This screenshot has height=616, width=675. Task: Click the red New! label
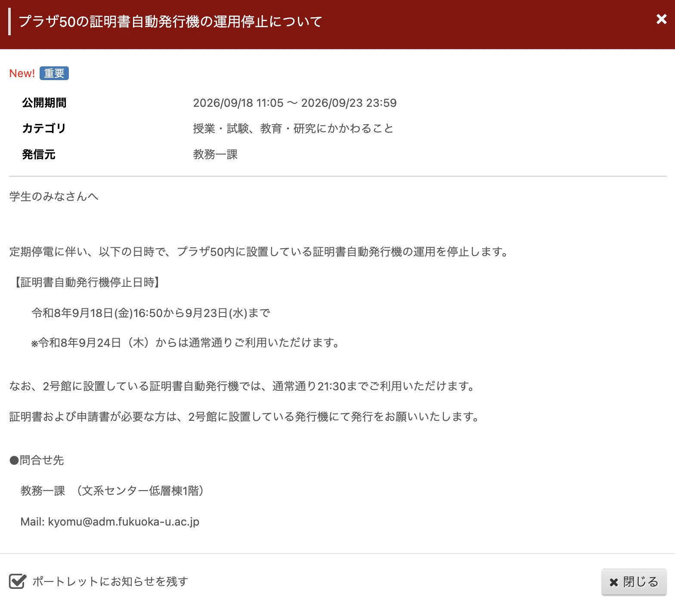pos(22,73)
